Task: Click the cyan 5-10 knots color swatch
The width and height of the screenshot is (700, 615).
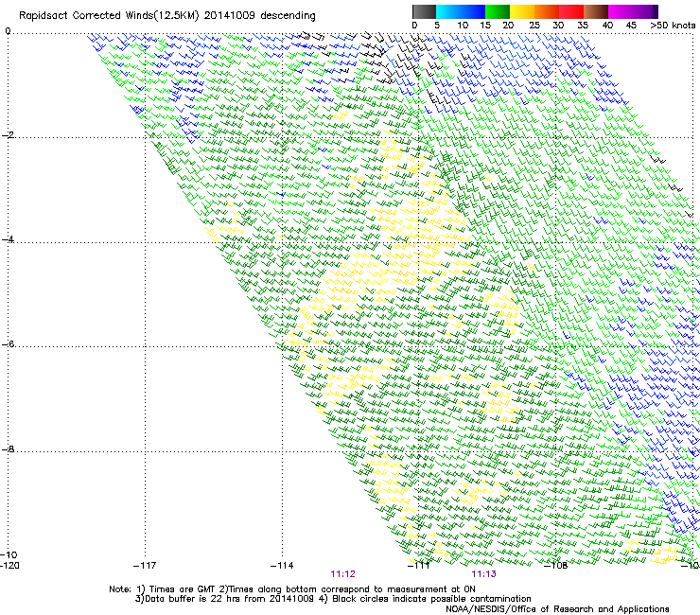Action: tap(448, 11)
